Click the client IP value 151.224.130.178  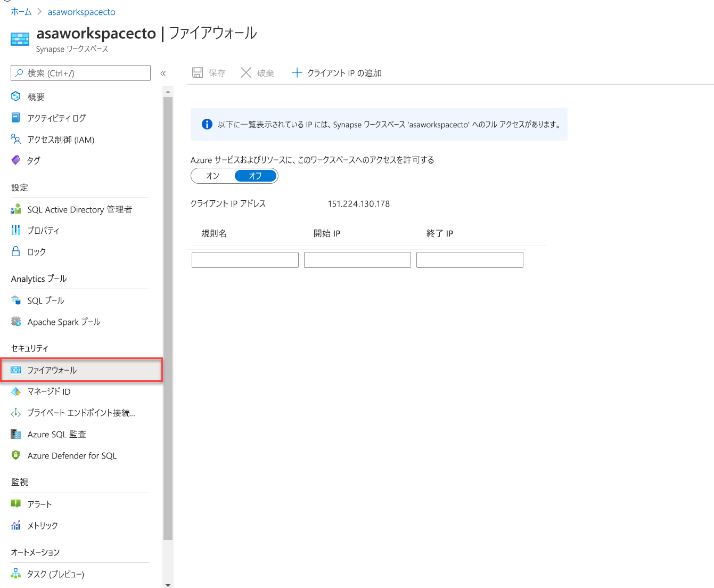point(359,203)
